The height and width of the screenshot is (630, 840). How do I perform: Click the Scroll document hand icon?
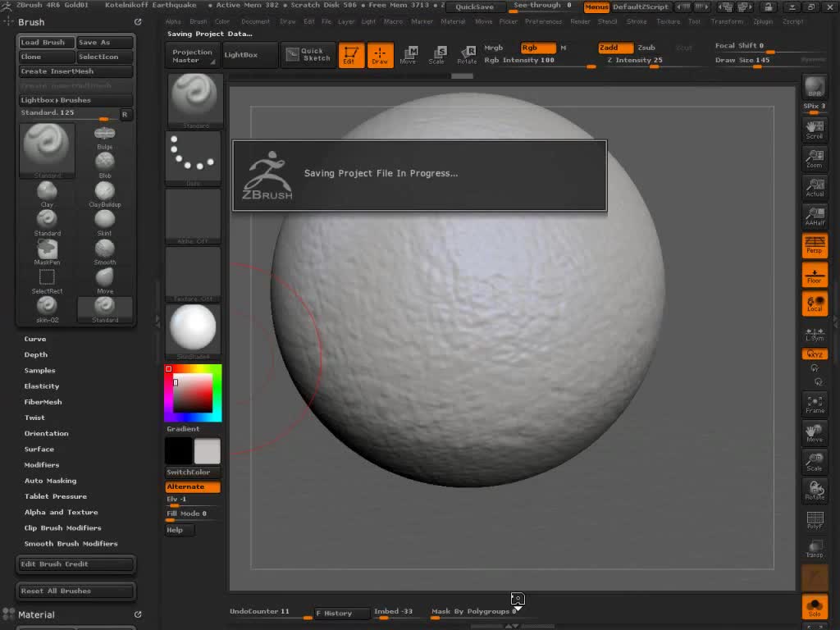(815, 129)
